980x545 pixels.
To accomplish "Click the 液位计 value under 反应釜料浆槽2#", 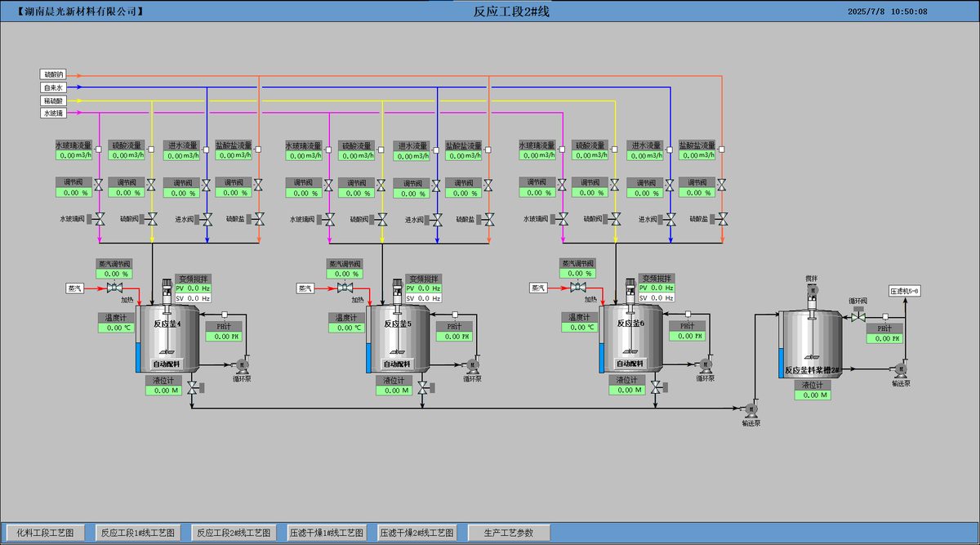I will (813, 395).
